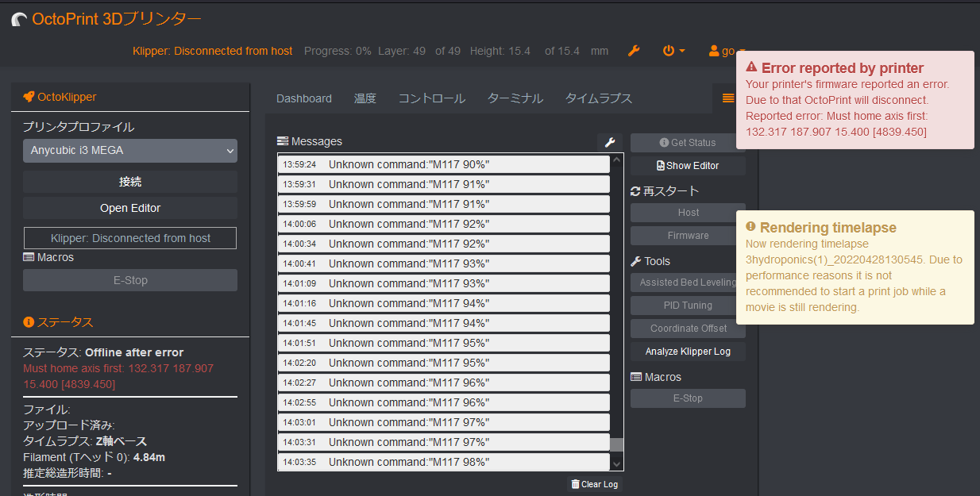Screen dimensions: 980x496
Task: Restart the Firmware
Action: click(x=688, y=236)
